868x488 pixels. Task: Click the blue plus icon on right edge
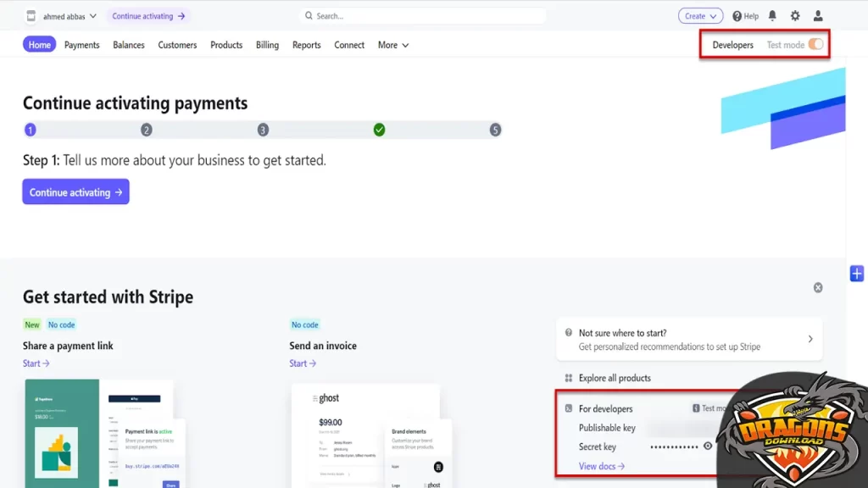pos(857,274)
